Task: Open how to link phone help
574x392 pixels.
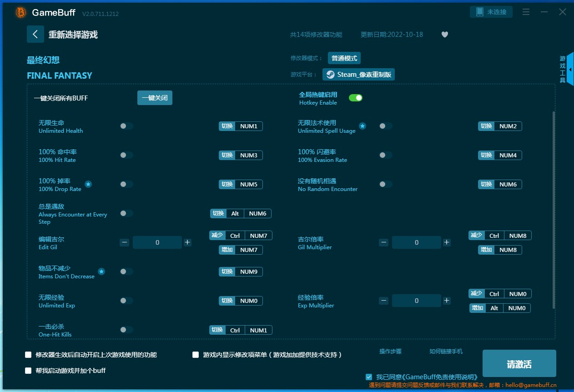Action: click(x=446, y=352)
